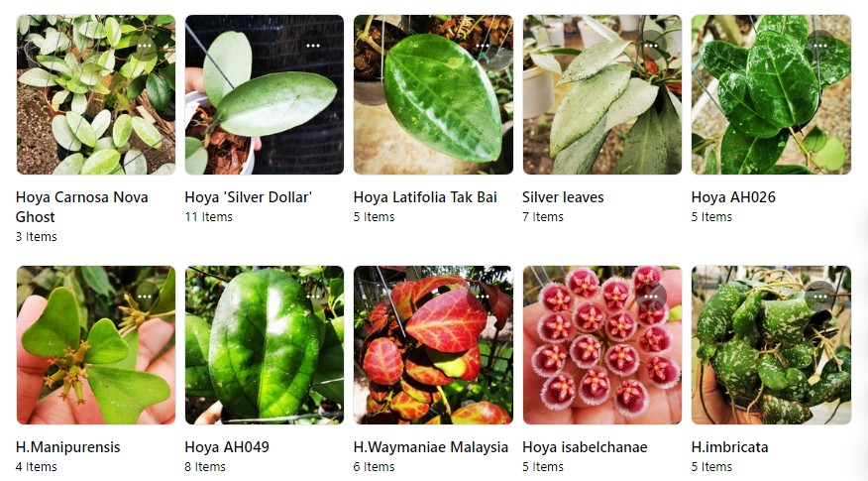Image resolution: width=868 pixels, height=481 pixels.
Task: Open the Hoya AH026 title link
Action: 733,197
